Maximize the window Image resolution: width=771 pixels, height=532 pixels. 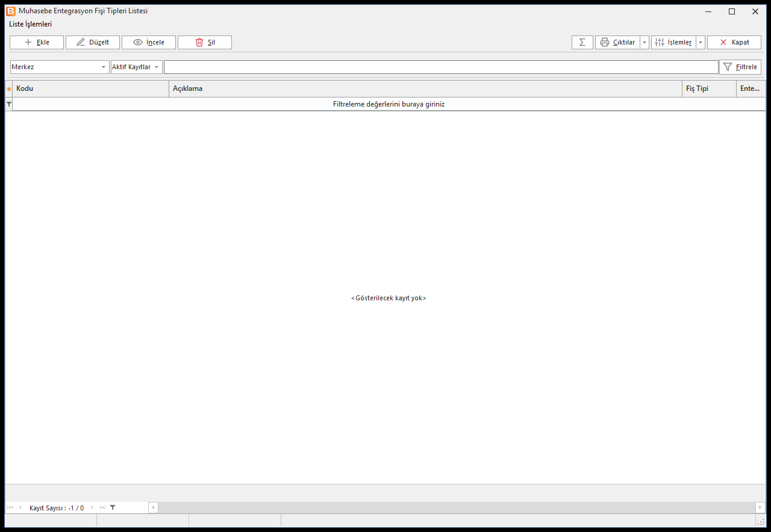pyautogui.click(x=732, y=11)
